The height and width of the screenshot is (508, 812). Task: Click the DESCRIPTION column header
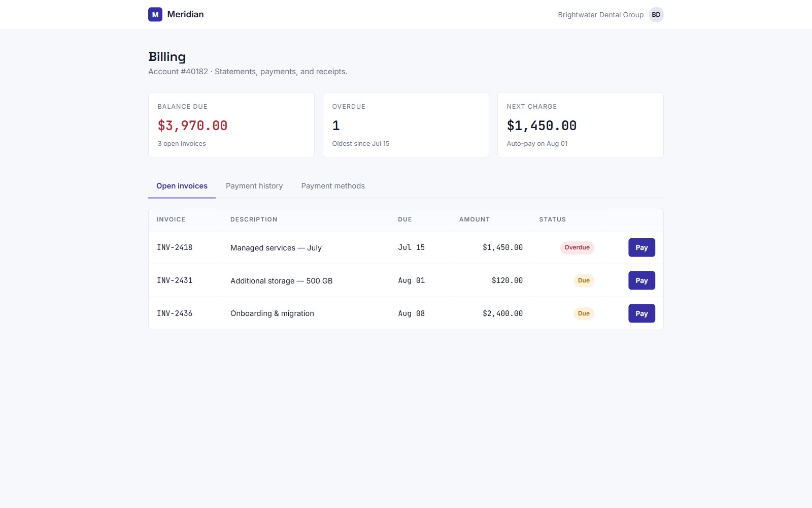coord(254,219)
